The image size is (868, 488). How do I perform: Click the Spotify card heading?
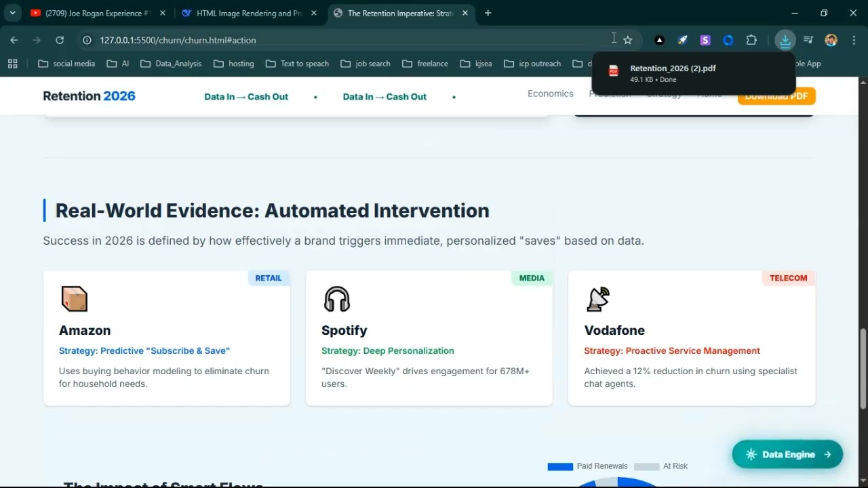pyautogui.click(x=344, y=331)
